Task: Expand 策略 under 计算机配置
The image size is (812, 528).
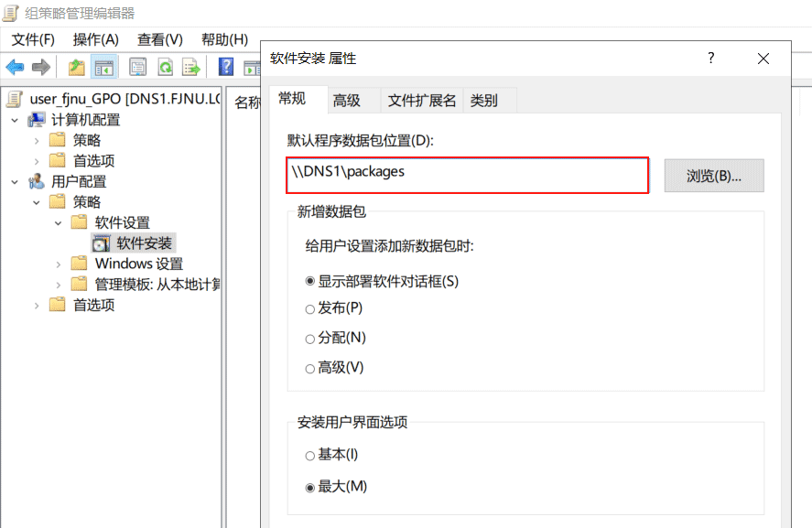Action: [x=37, y=141]
